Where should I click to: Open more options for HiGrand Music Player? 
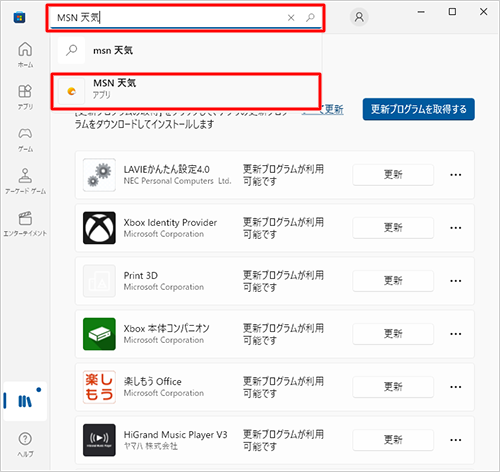tap(456, 440)
